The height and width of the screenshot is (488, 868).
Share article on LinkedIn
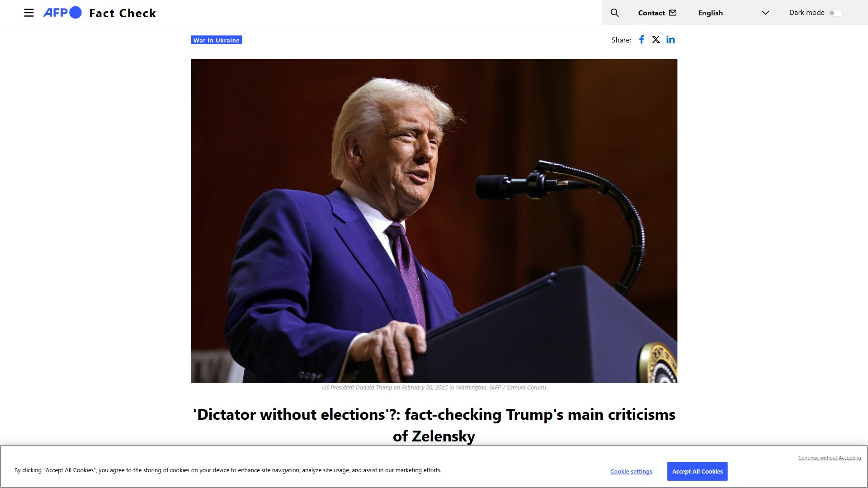coord(670,39)
